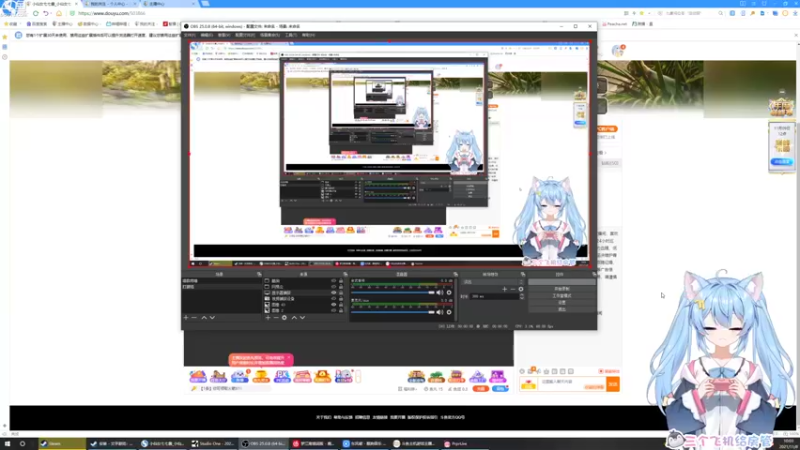Close the pink tooltip popup above gift icons

[x=289, y=358]
